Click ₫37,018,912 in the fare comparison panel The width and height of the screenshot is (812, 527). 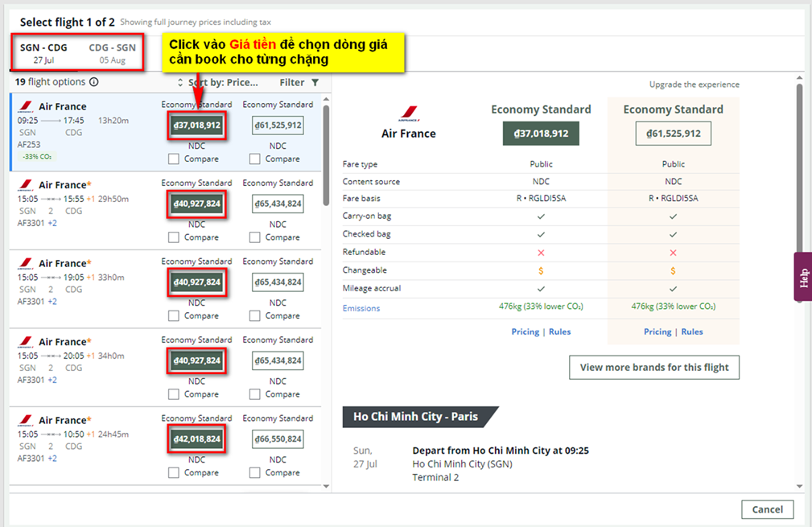[541, 134]
